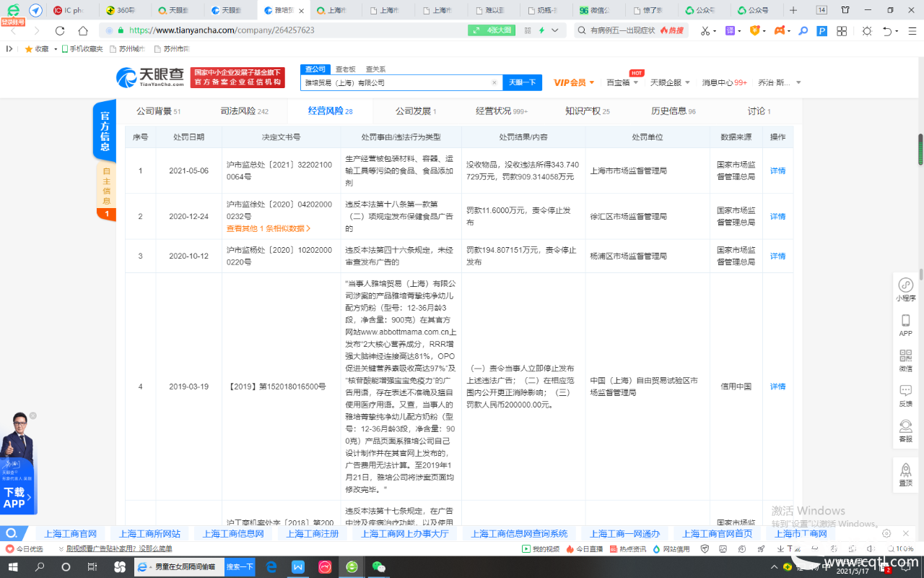Viewport: 924px width, 578px height.
Task: Launch Microsoft Edge from taskbar
Action: pos(271,567)
